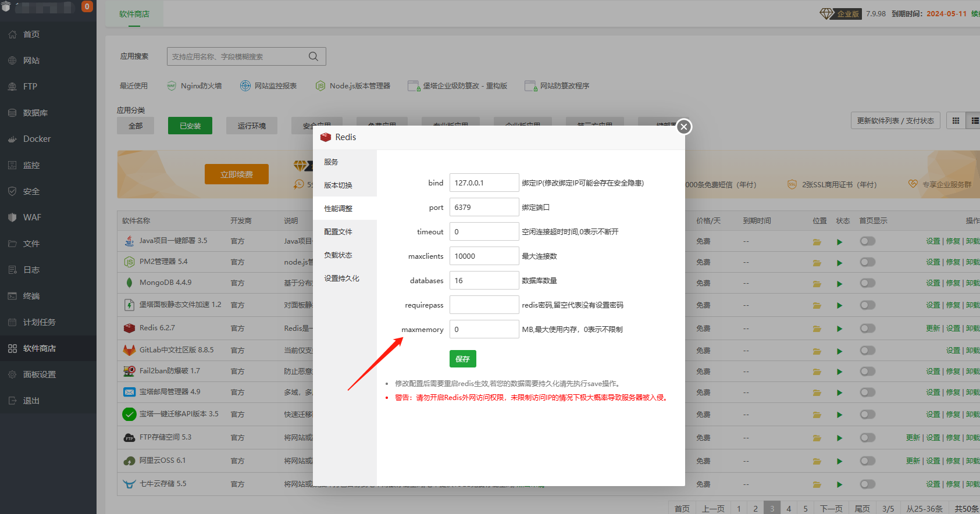
Task: Click 更新 for the FTP存储空间 row
Action: tap(913, 437)
